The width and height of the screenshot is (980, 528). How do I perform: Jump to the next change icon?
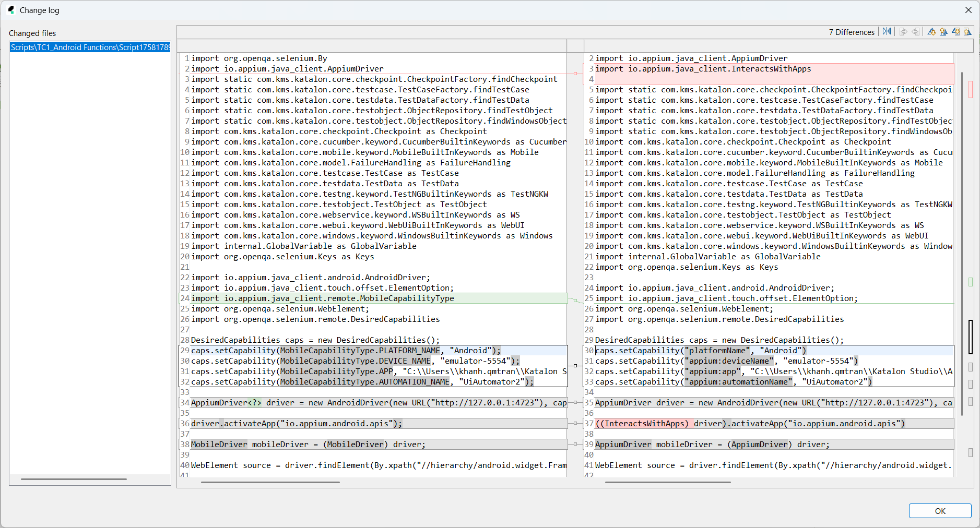[x=955, y=32]
